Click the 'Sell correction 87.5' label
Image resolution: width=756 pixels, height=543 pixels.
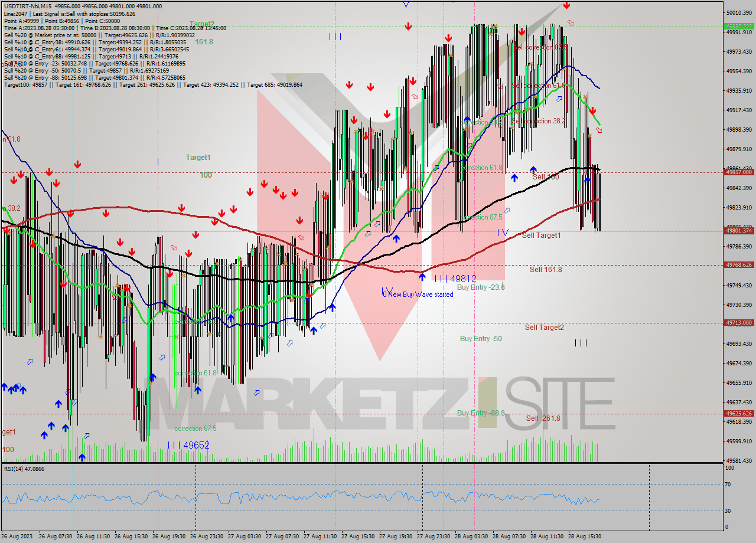click(x=540, y=47)
